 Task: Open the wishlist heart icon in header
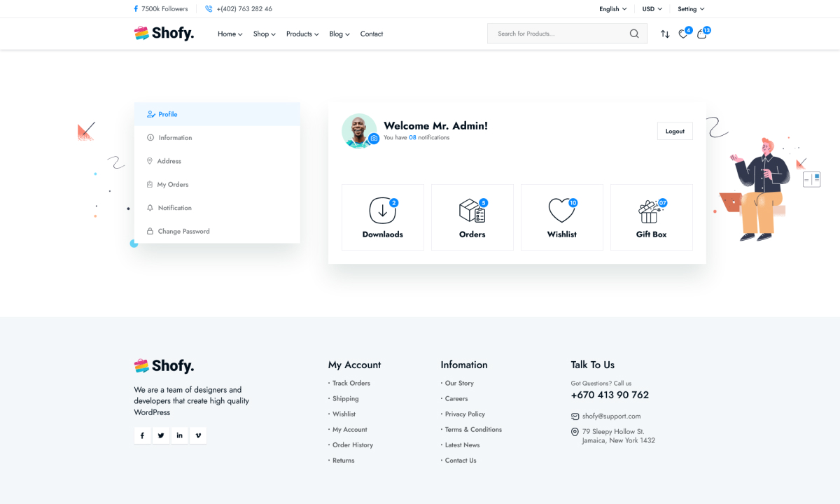point(683,34)
